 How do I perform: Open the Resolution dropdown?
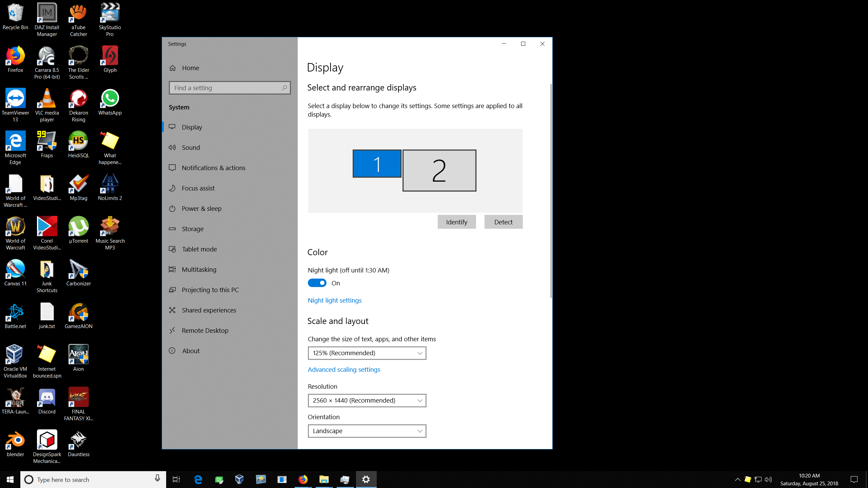(367, 401)
